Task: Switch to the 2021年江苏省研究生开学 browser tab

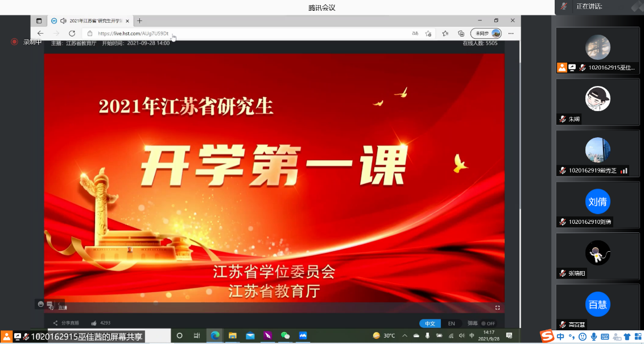Action: (x=89, y=21)
